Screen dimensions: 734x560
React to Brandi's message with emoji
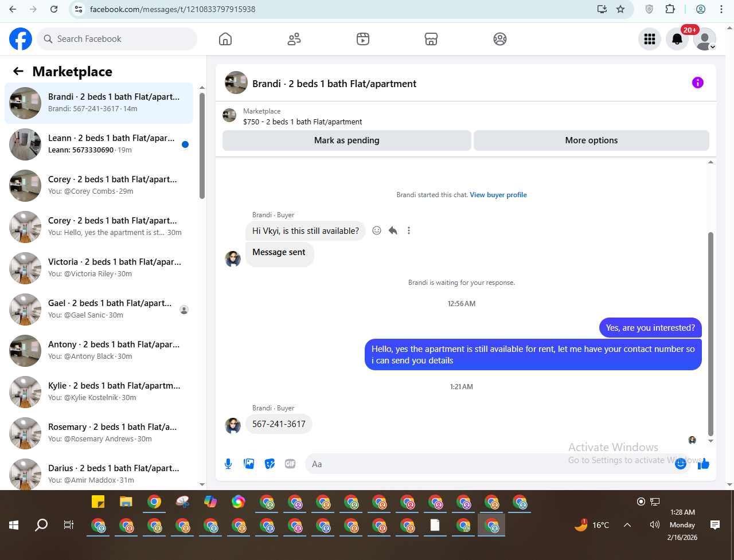point(377,230)
